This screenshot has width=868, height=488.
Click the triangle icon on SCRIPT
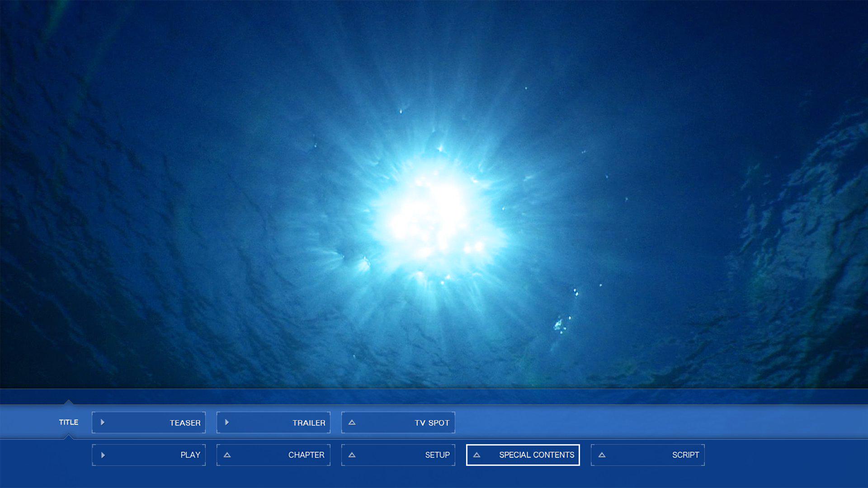[x=602, y=455]
